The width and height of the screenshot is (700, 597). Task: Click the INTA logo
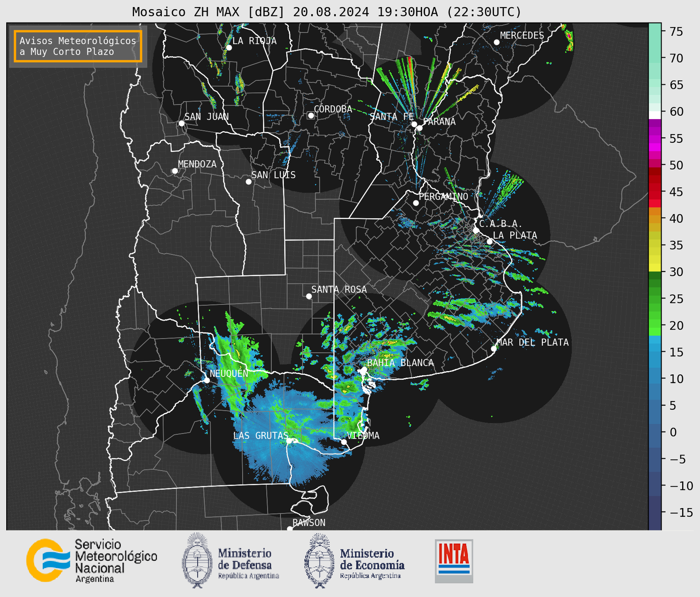click(454, 561)
